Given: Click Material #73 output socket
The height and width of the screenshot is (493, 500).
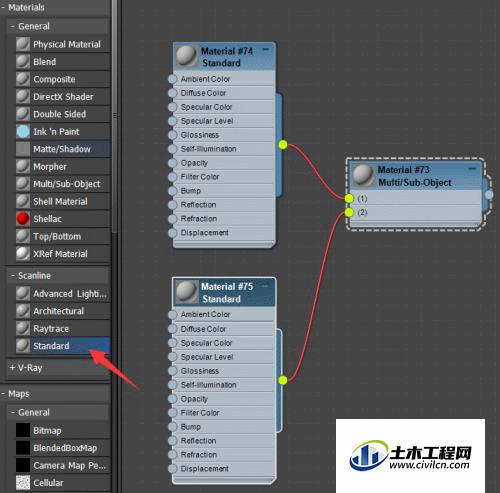Looking at the screenshot, I should click(x=489, y=195).
